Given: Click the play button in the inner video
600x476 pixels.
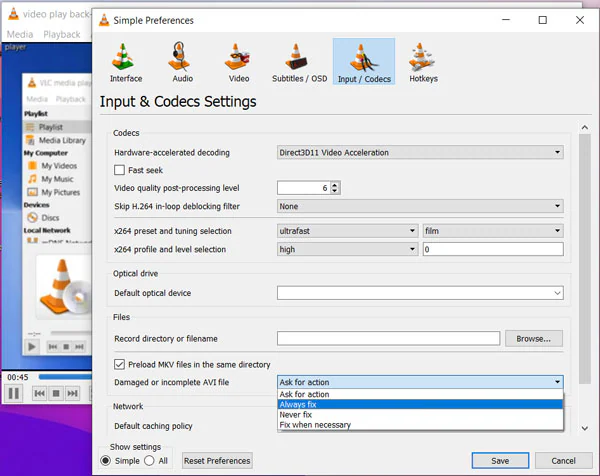Looking at the screenshot, I should click(x=32, y=347).
